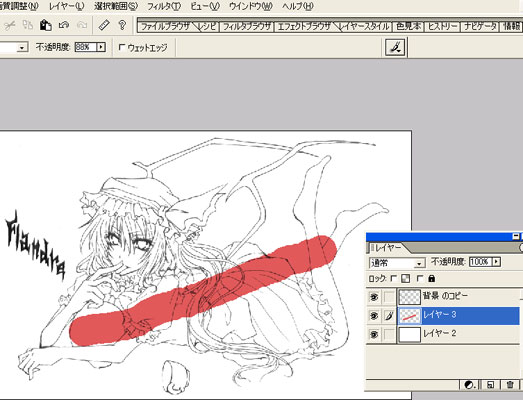Click the transparency-lock checkerboard icon
The width and height of the screenshot is (523, 400).
pos(405,278)
